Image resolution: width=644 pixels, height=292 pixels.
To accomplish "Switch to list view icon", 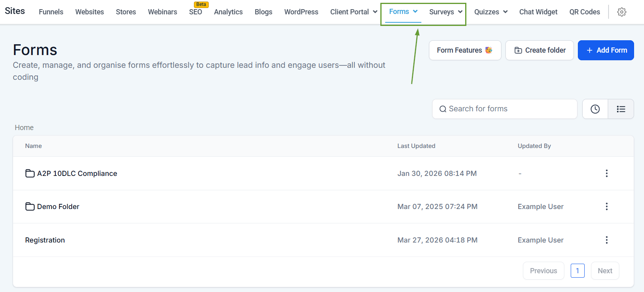I will pos(621,109).
